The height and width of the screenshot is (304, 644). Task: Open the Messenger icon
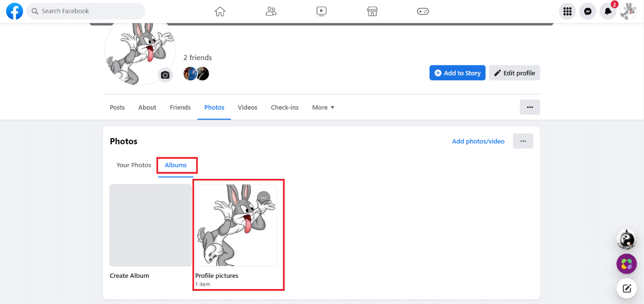[x=587, y=11]
